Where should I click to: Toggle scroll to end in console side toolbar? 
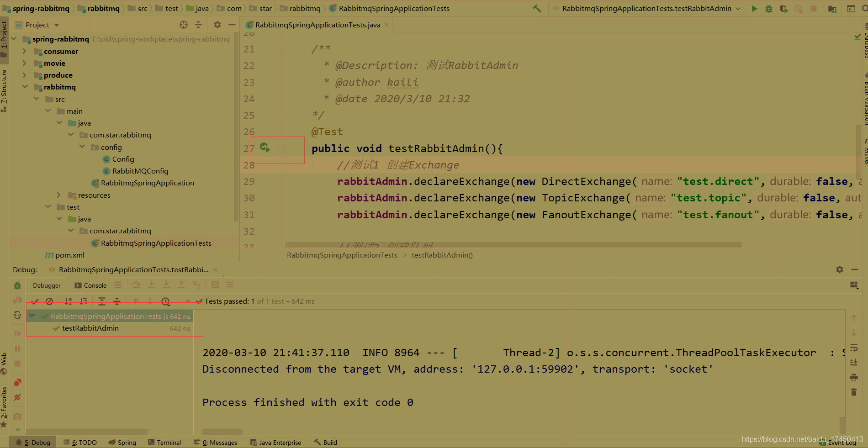853,362
